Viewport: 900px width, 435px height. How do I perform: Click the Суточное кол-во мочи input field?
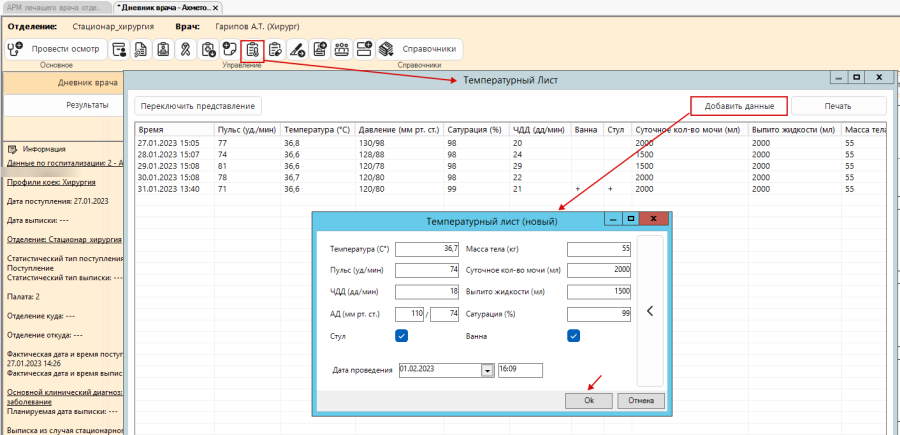[599, 270]
